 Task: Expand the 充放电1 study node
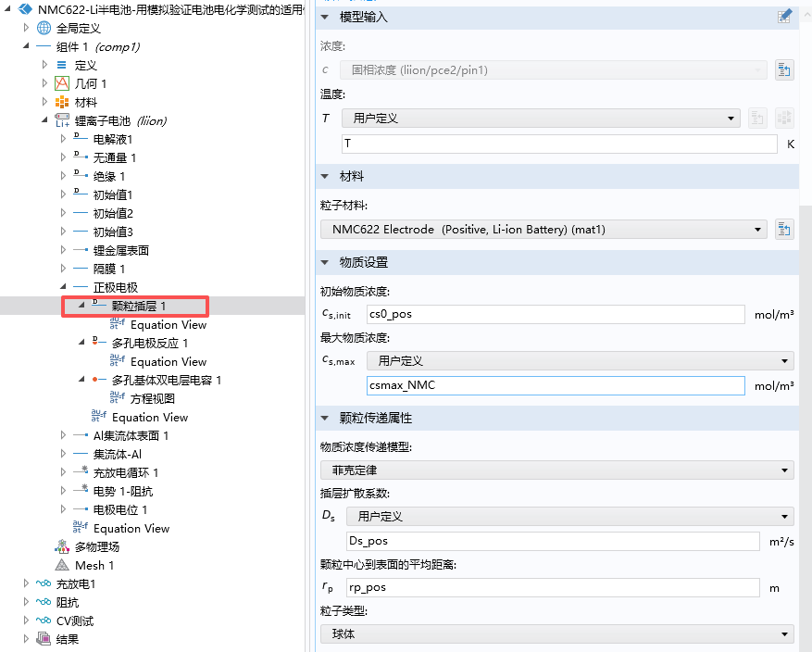27,583
